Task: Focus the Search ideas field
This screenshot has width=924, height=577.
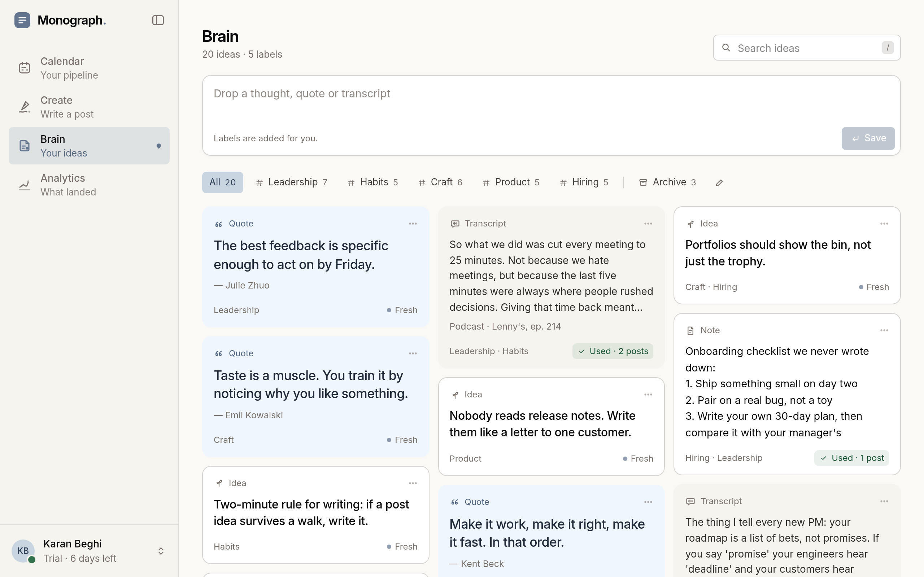Action: click(x=807, y=48)
